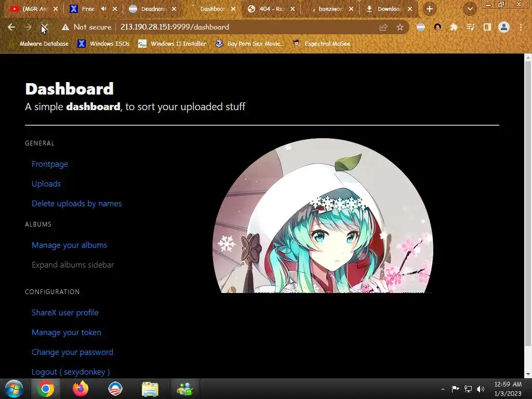
Task: Open the Chrome profile avatar
Action: [504, 27]
